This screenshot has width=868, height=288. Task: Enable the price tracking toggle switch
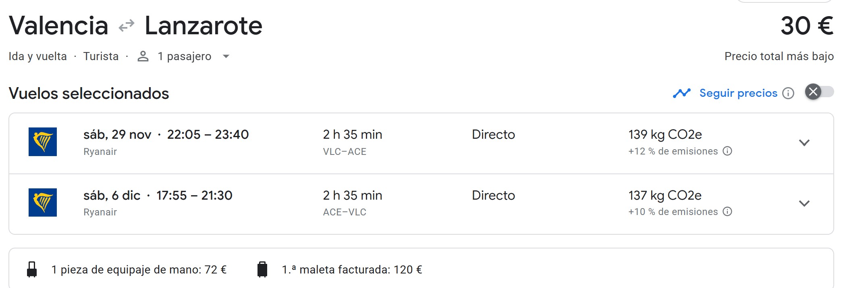[x=819, y=92]
